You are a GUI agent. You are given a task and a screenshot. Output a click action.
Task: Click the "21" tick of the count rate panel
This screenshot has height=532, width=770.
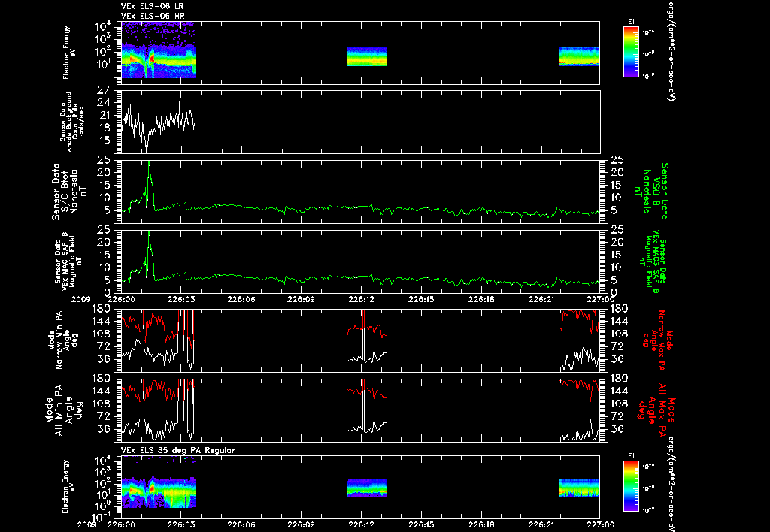(x=104, y=115)
